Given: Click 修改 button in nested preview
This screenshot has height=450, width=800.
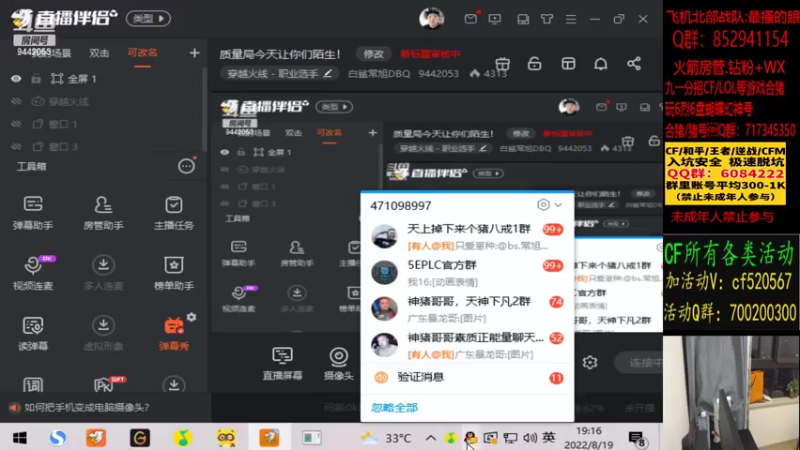Looking at the screenshot, I should click(520, 133).
